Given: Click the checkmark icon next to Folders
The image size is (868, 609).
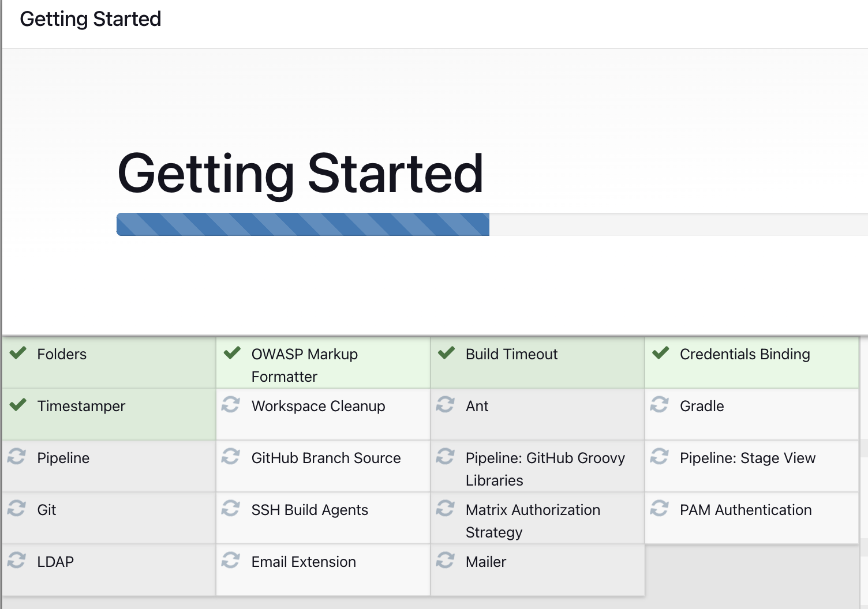Looking at the screenshot, I should [18, 353].
